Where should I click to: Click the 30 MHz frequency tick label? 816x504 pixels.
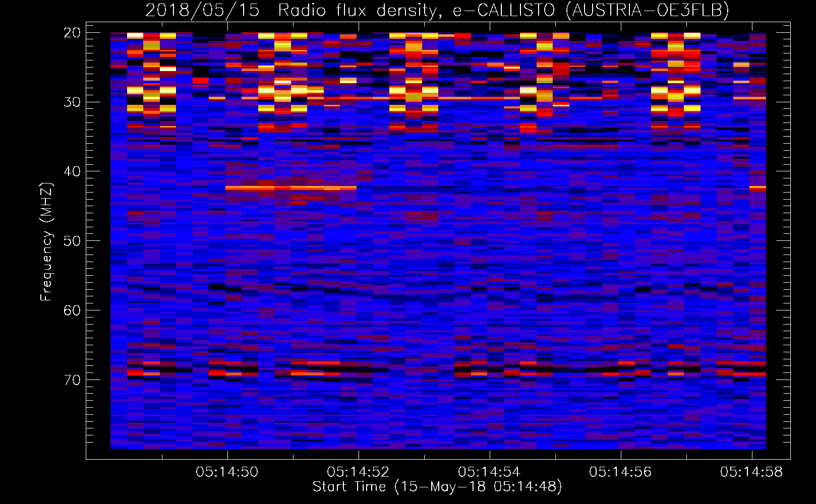click(73, 102)
